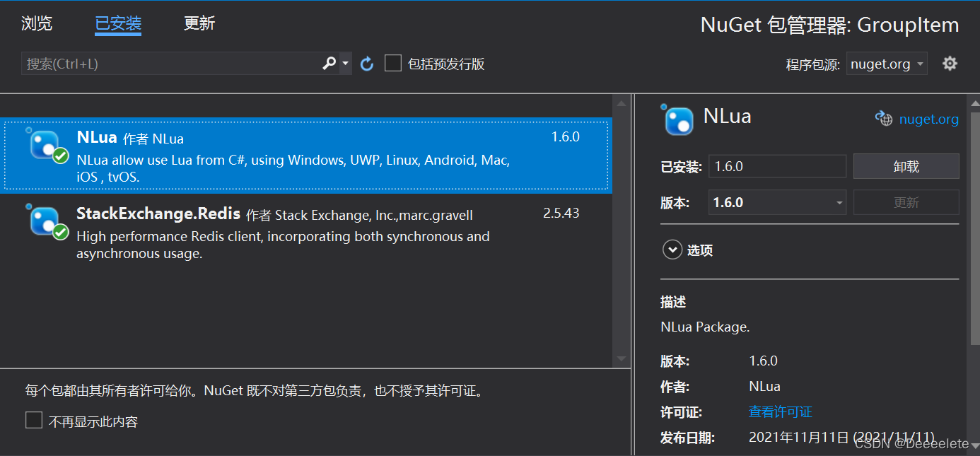Click StackExchange.Redis description text
980x456 pixels.
[283, 245]
